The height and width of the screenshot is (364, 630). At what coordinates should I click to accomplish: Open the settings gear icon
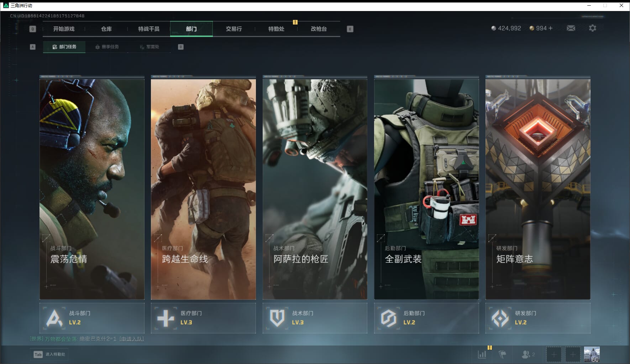(592, 28)
